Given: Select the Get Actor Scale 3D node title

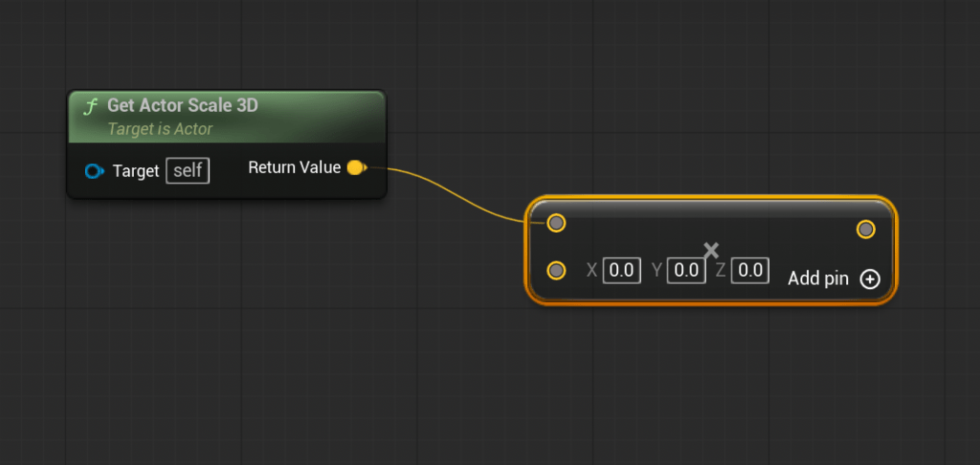Looking at the screenshot, I should pyautogui.click(x=182, y=105).
